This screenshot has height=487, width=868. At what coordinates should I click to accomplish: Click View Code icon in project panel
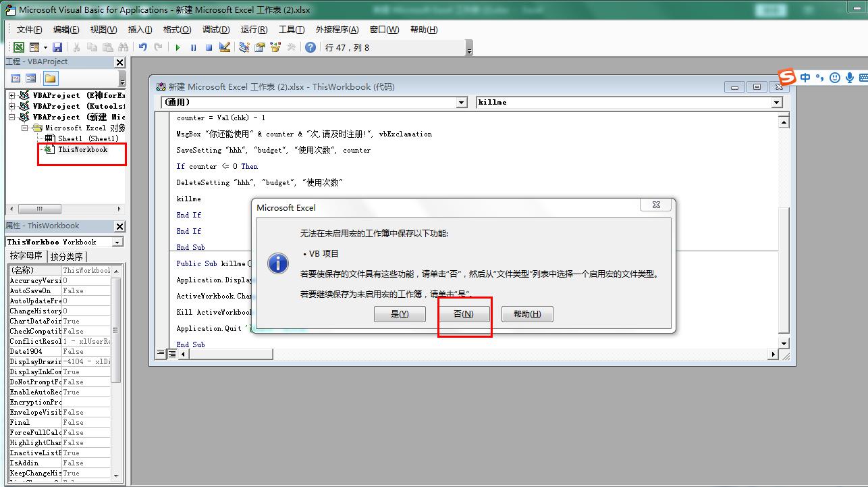point(16,78)
